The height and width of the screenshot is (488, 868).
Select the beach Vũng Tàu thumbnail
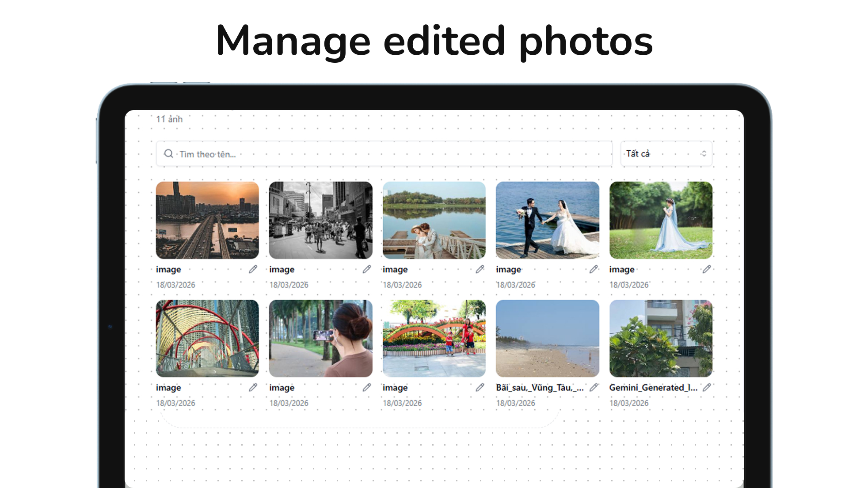[x=547, y=339]
